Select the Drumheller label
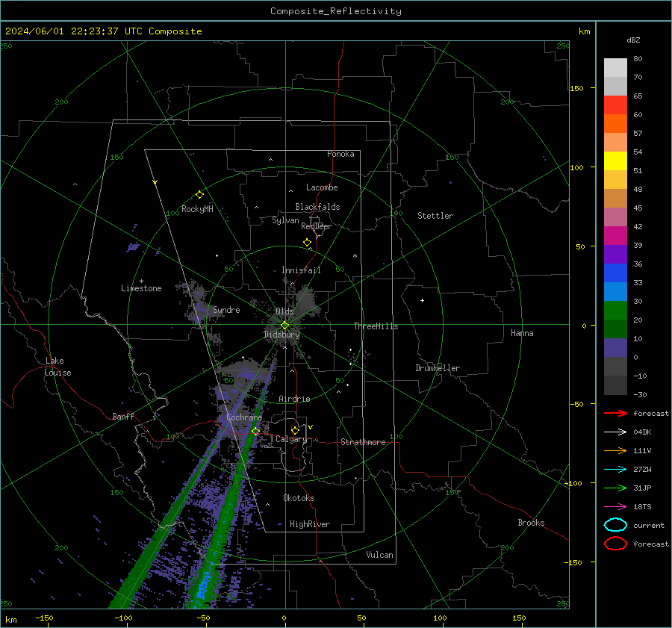672x628 pixels. coord(438,368)
